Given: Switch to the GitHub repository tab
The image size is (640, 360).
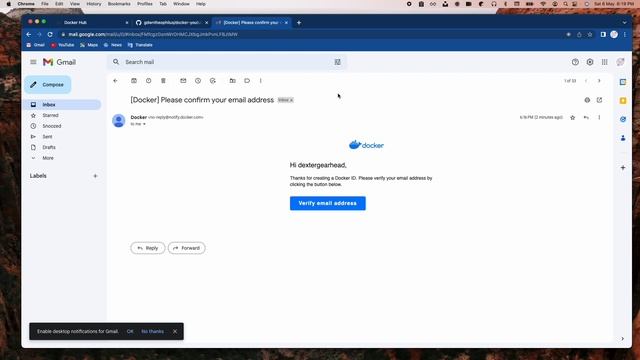Looking at the screenshot, I should point(171,22).
